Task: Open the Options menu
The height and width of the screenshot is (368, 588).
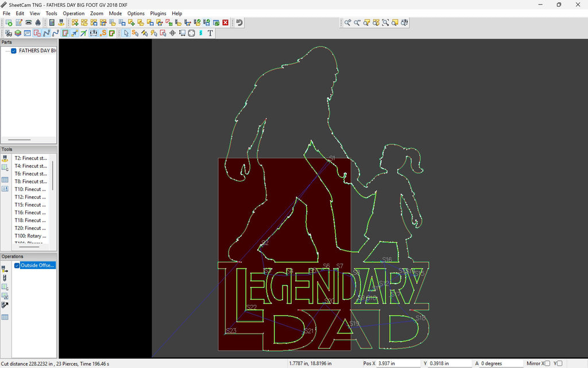Action: coord(136,13)
